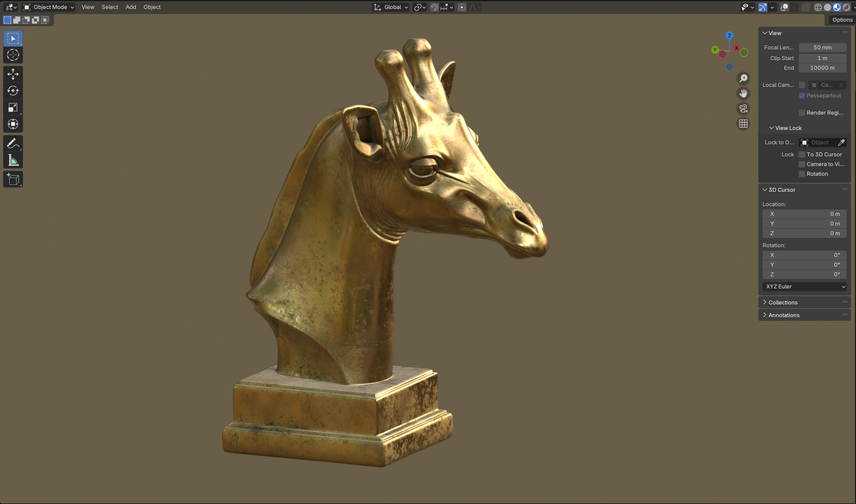856x504 pixels.
Task: Activate the Scale tool
Action: pyautogui.click(x=13, y=108)
